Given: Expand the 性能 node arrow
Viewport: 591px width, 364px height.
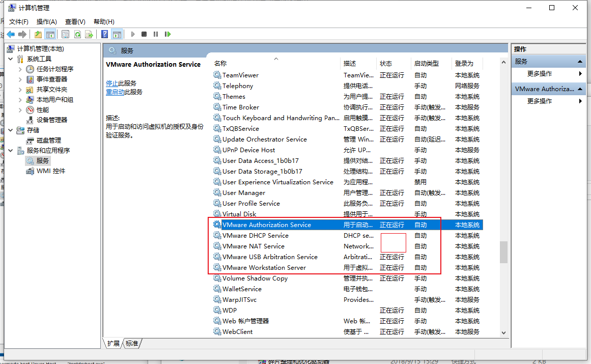Looking at the screenshot, I should (x=20, y=109).
